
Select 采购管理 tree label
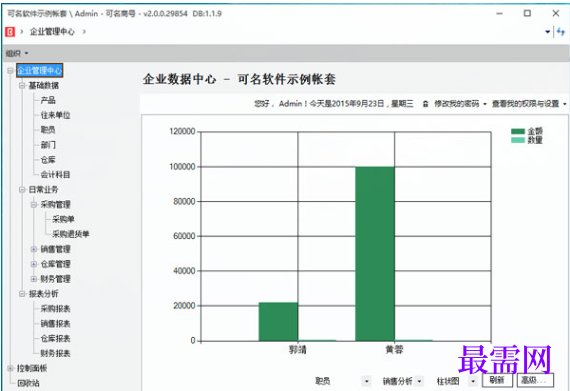[55, 205]
